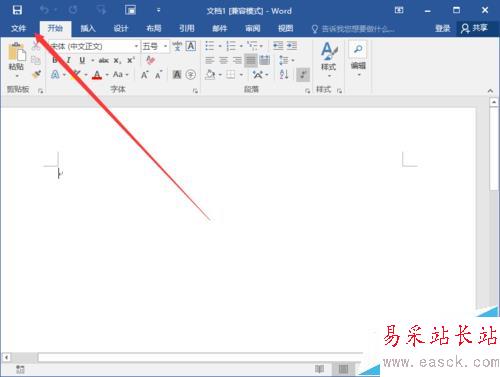Open the 编辑 editing find button
500x377 pixels.
pos(358,58)
